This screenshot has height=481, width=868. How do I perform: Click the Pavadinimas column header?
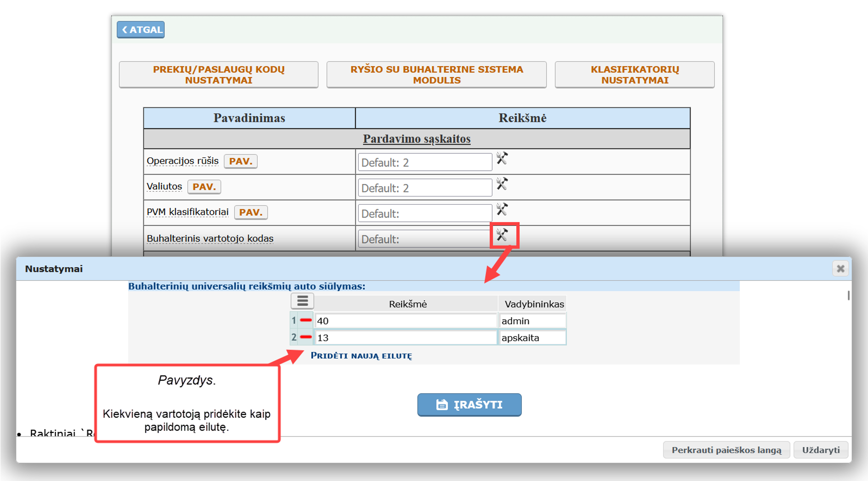coord(249,118)
